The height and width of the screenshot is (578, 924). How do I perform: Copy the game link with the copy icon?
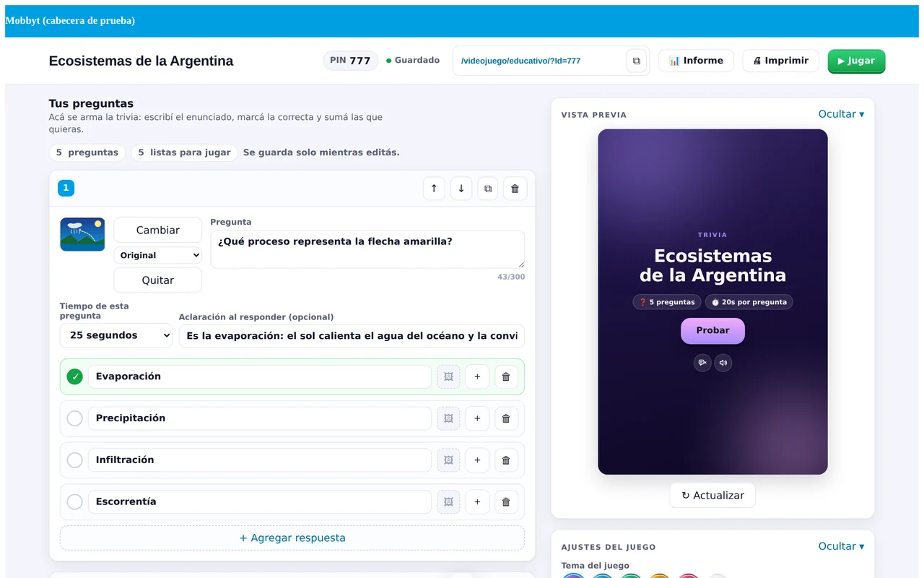coord(636,61)
